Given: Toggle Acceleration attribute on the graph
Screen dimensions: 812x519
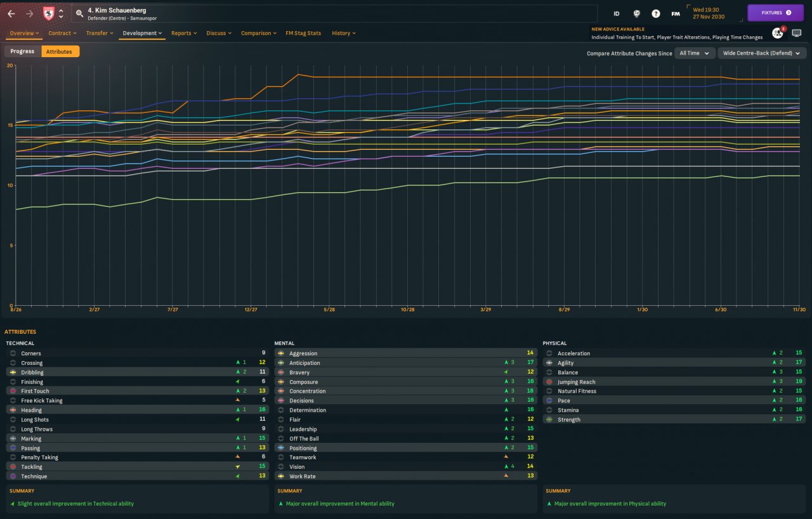Looking at the screenshot, I should tap(549, 353).
